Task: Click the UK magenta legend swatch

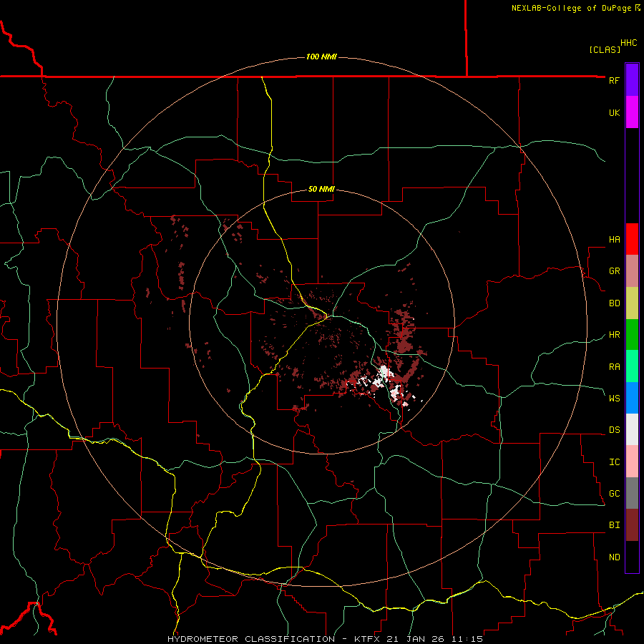Action: coord(632,112)
